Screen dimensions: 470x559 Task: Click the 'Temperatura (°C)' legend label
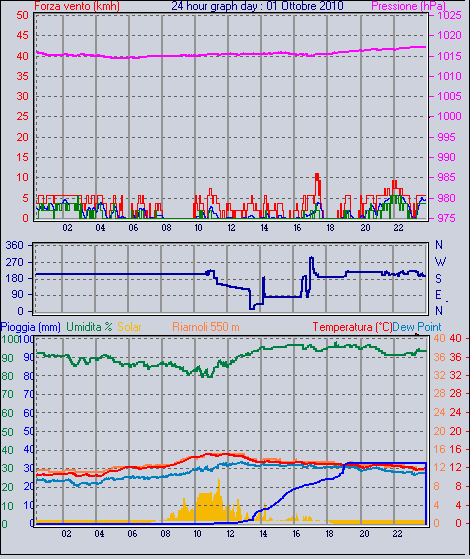[x=352, y=327]
